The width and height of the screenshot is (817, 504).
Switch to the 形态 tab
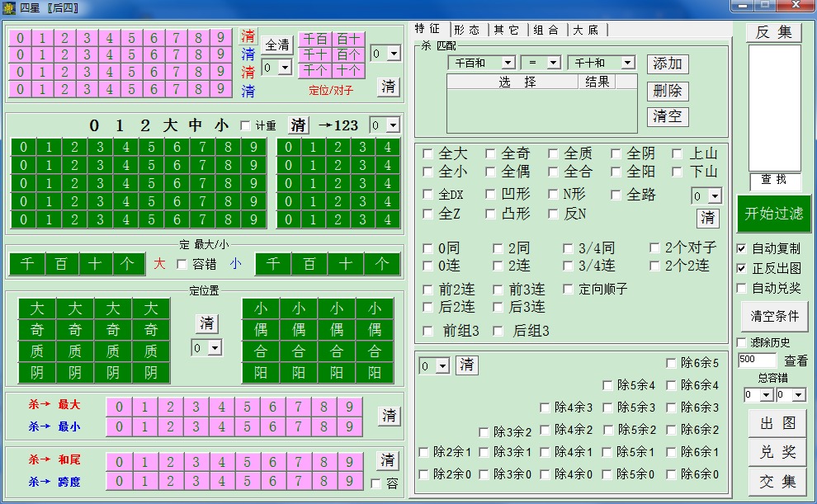pyautogui.click(x=466, y=29)
